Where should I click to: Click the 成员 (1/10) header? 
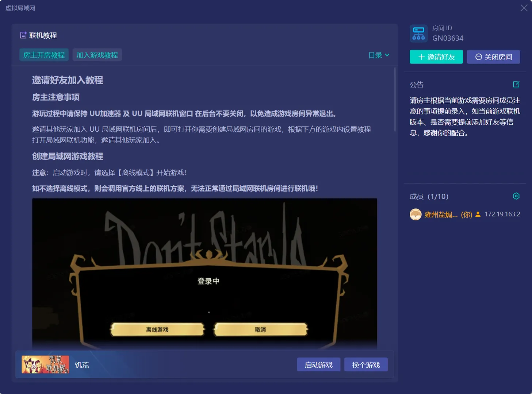tap(429, 197)
